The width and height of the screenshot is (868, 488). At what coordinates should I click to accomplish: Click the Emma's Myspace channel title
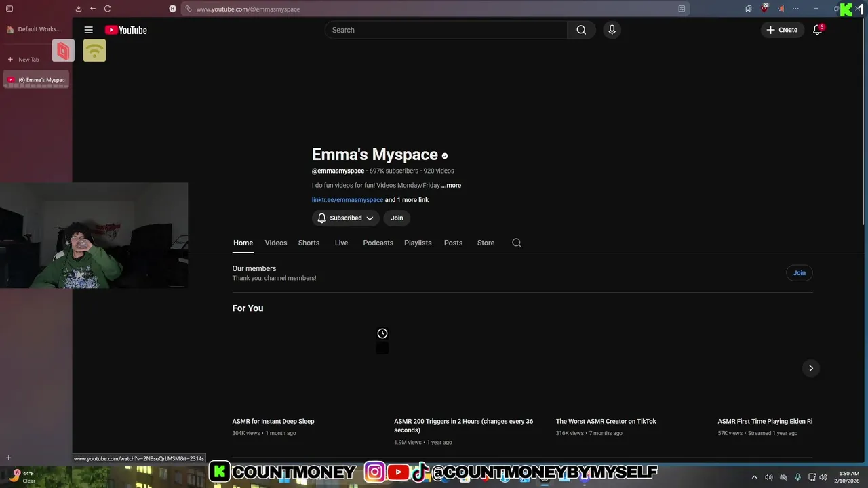375,155
